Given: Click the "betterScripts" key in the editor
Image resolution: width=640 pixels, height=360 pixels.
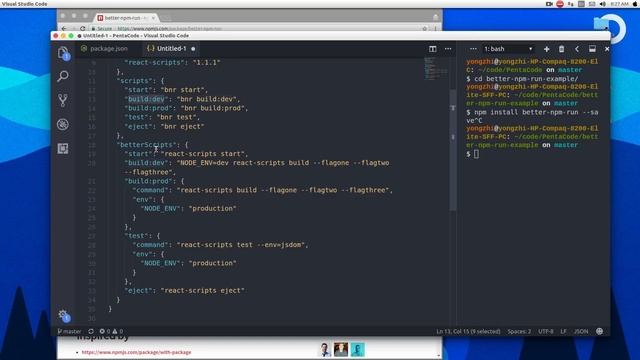Looking at the screenshot, I should coord(147,144).
